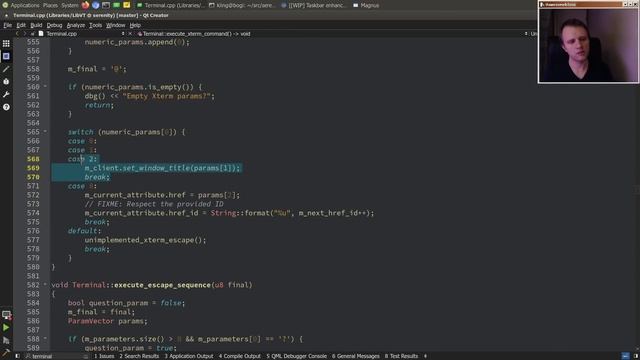Open the Application Output pane
The width and height of the screenshot is (640, 360).
click(x=189, y=356)
